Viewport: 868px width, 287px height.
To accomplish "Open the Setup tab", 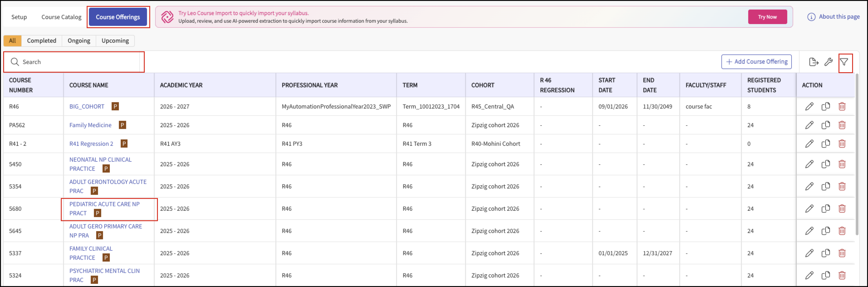I will tap(19, 17).
